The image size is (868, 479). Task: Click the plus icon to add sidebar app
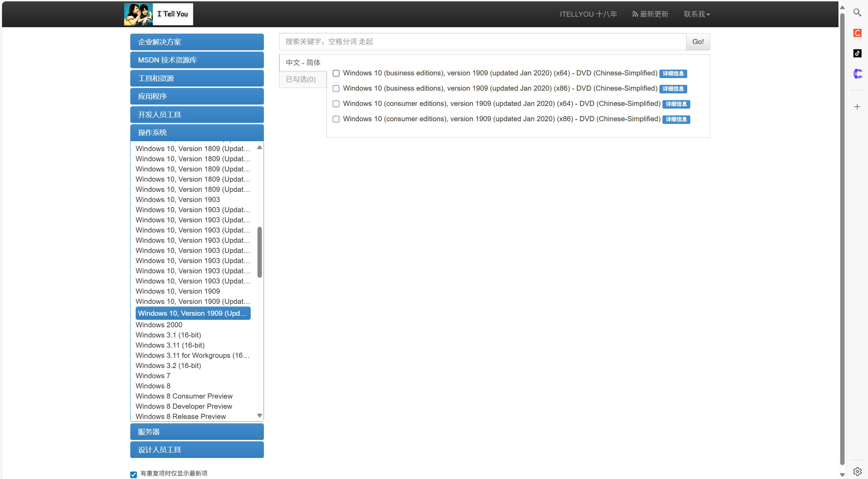pyautogui.click(x=857, y=107)
